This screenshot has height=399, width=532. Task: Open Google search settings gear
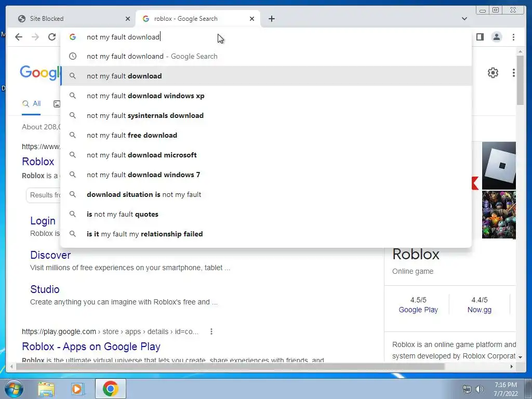coord(493,73)
